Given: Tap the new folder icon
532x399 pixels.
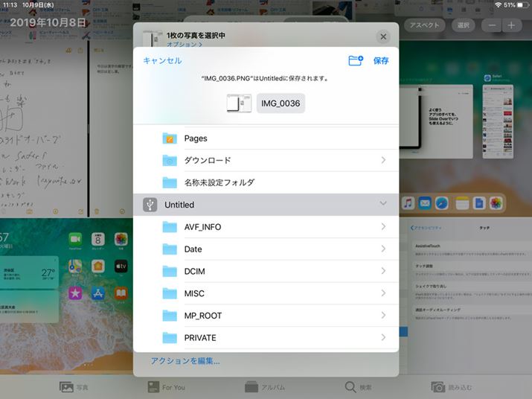Looking at the screenshot, I should (356, 60).
